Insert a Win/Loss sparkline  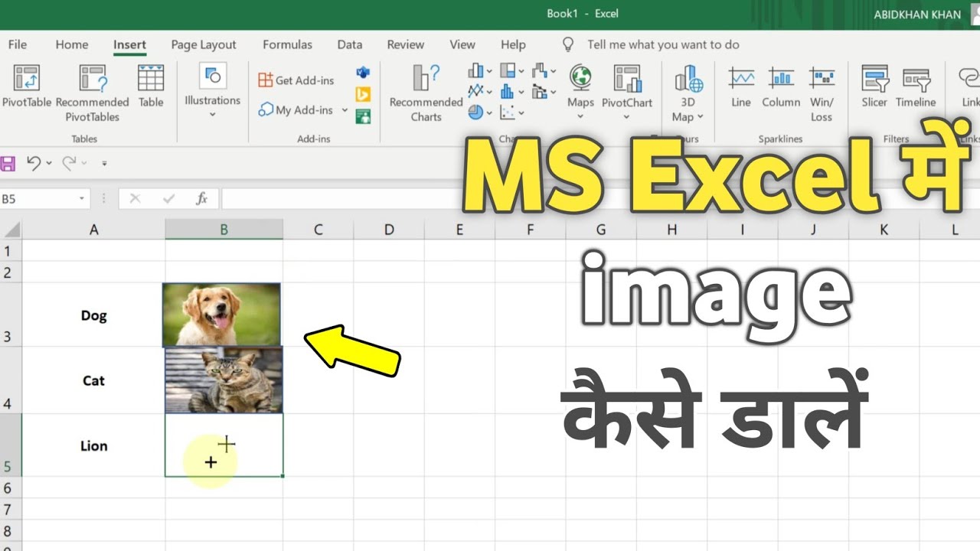tap(822, 93)
